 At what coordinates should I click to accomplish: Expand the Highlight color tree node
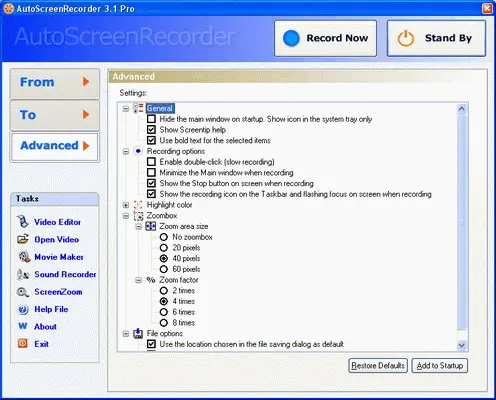[126, 205]
